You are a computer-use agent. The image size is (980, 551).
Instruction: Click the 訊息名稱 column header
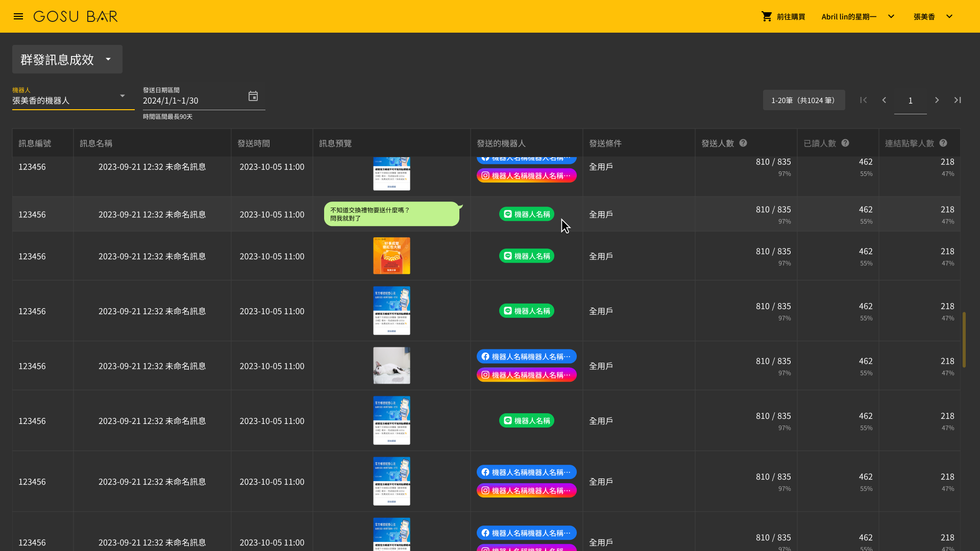tap(152, 143)
